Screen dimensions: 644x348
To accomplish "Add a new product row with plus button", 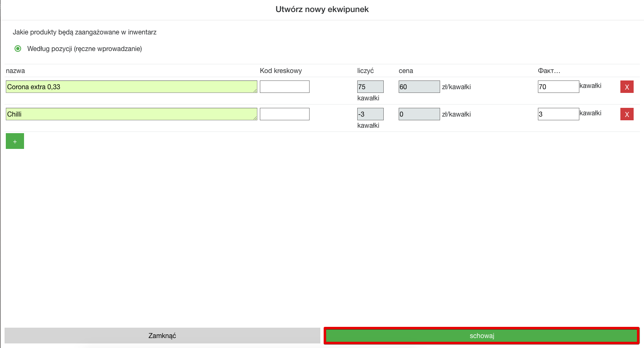I will 15,141.
